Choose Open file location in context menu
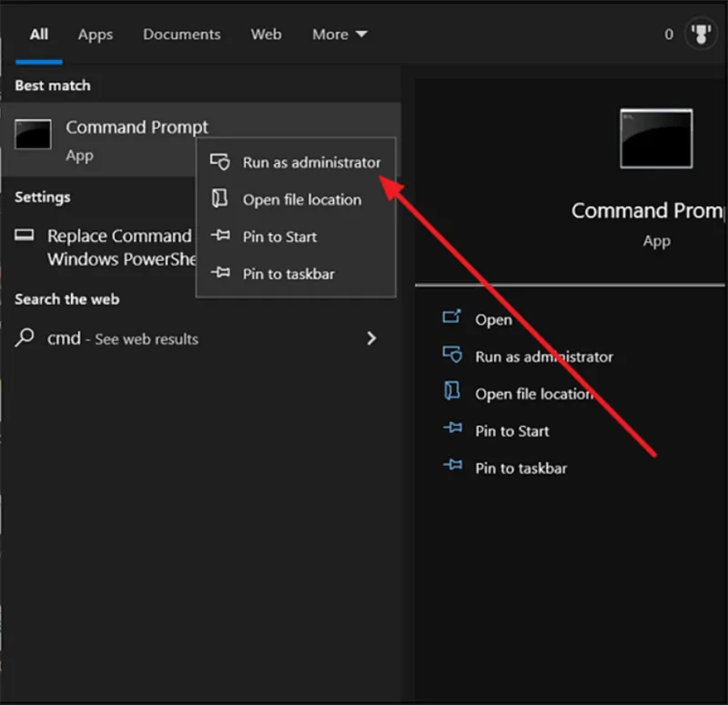728x705 pixels. point(296,199)
